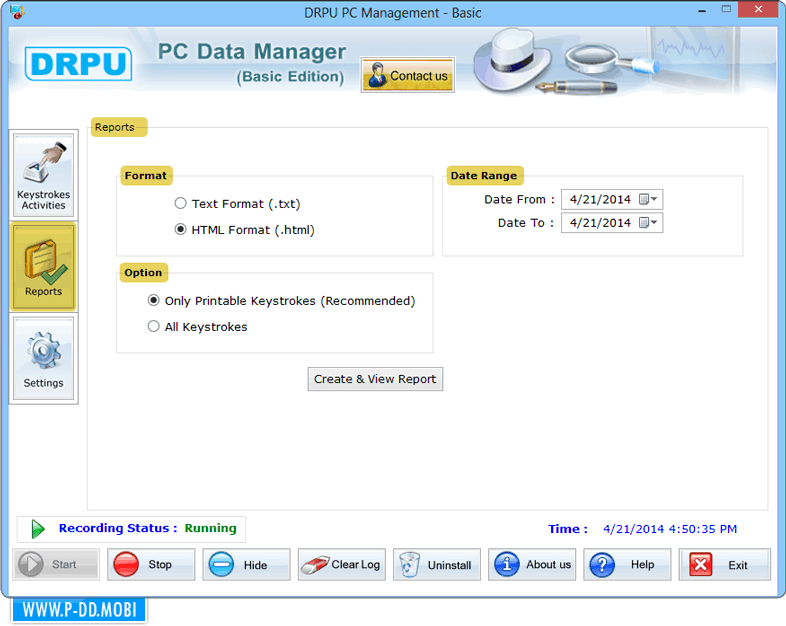Erase logs with Clear Log

click(x=341, y=565)
